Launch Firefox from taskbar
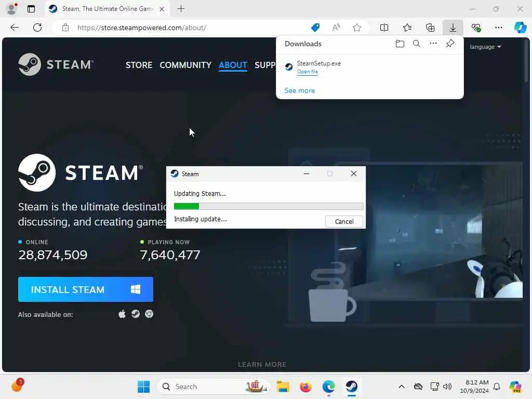Viewport: 532px width, 399px height. pyautogui.click(x=305, y=387)
